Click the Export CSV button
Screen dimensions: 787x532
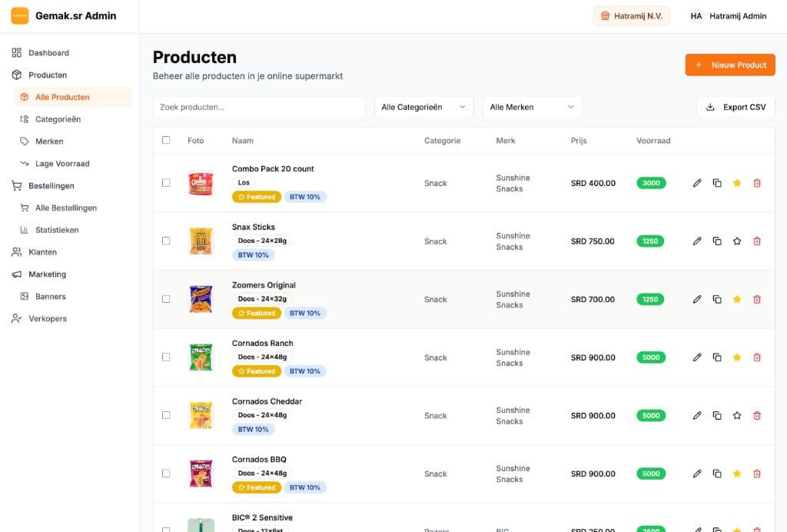coord(736,107)
